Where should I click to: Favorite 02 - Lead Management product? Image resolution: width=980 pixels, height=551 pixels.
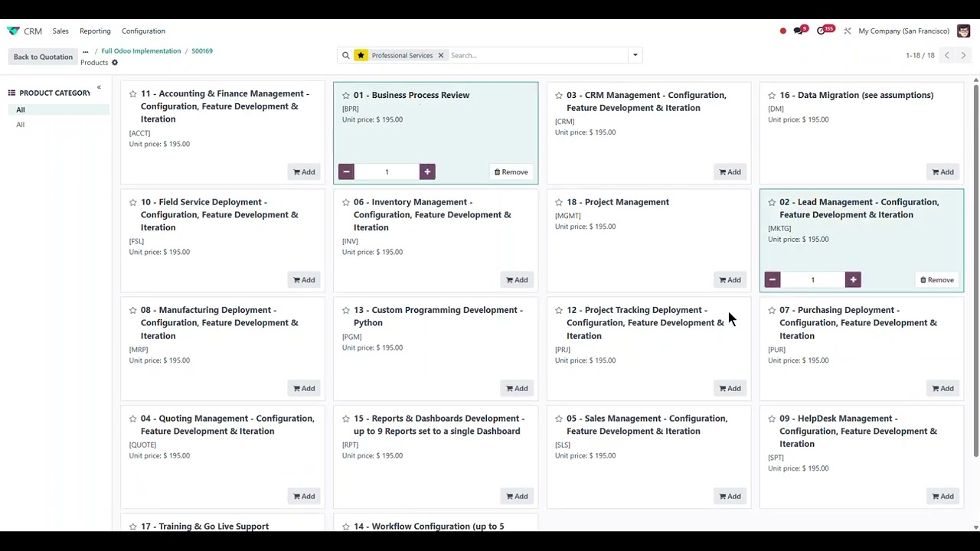(x=772, y=202)
